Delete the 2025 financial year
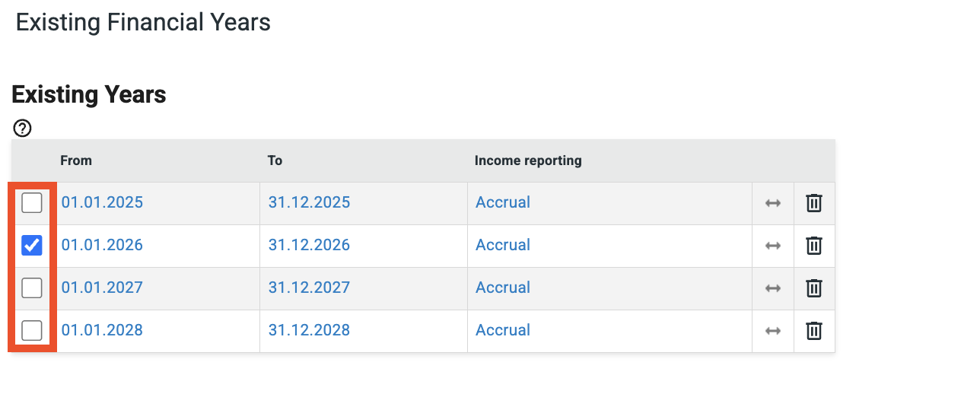The width and height of the screenshot is (980, 394). [x=814, y=203]
